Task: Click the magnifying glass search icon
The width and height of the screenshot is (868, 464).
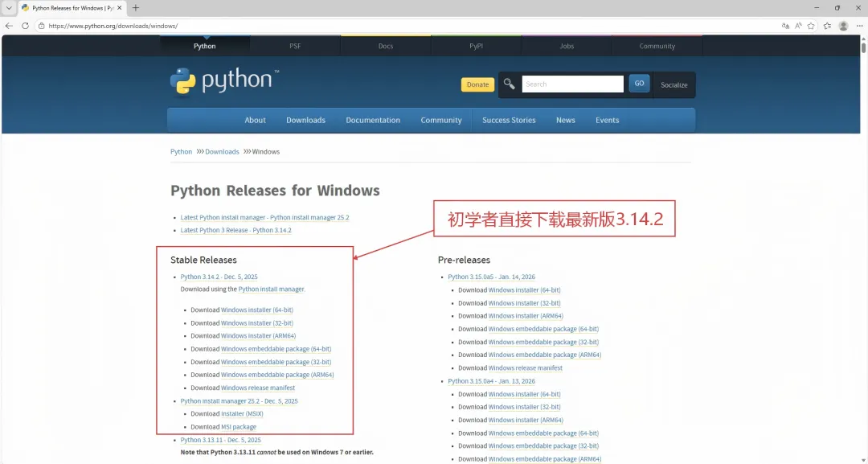Action: tap(510, 84)
